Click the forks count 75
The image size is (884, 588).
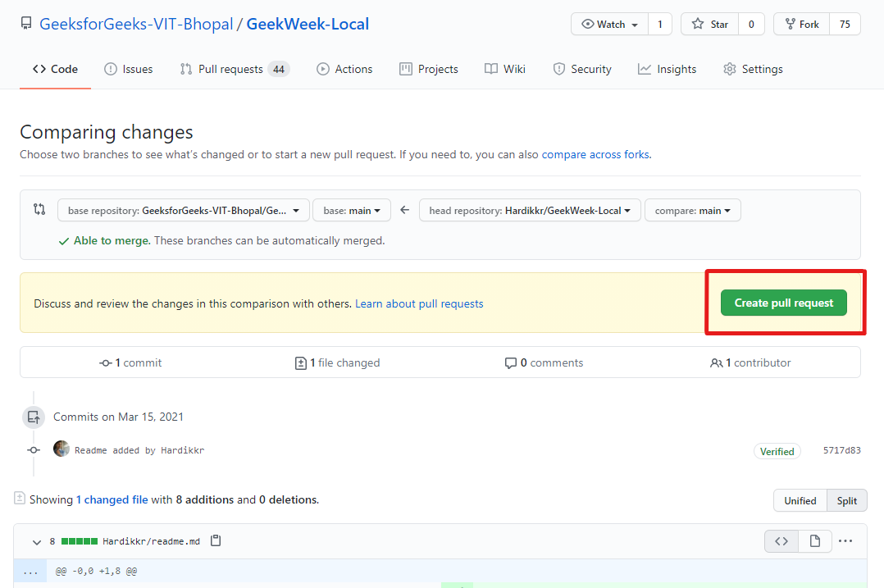(x=845, y=25)
